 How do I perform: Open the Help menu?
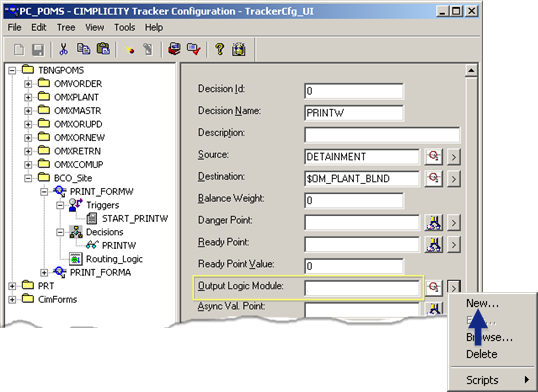154,27
